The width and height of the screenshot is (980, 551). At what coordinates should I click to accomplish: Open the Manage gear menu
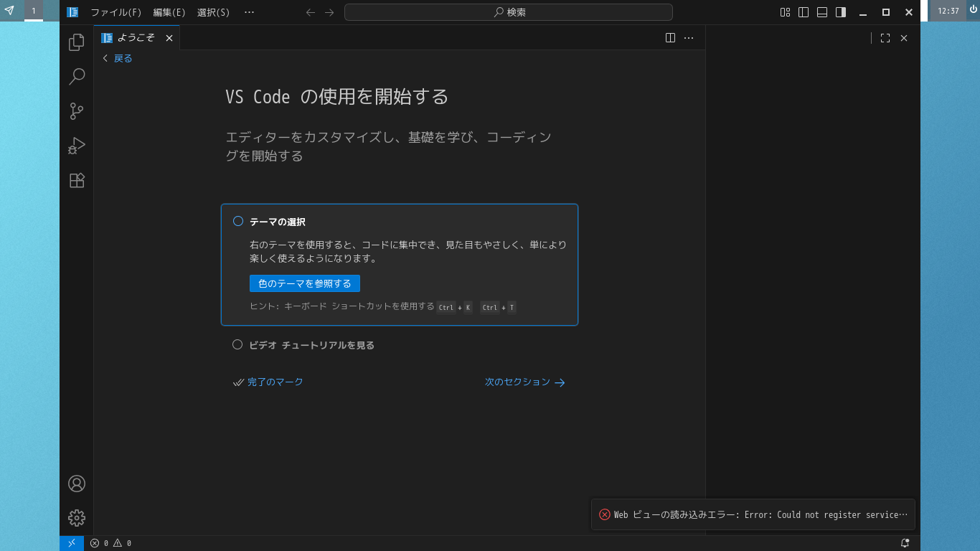(77, 518)
